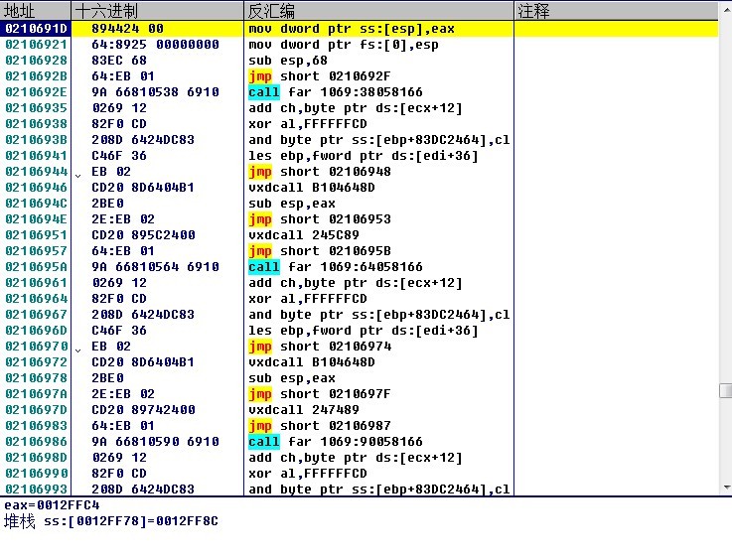The height and width of the screenshot is (560, 732).
Task: Select address row 02106967
Action: 36,314
